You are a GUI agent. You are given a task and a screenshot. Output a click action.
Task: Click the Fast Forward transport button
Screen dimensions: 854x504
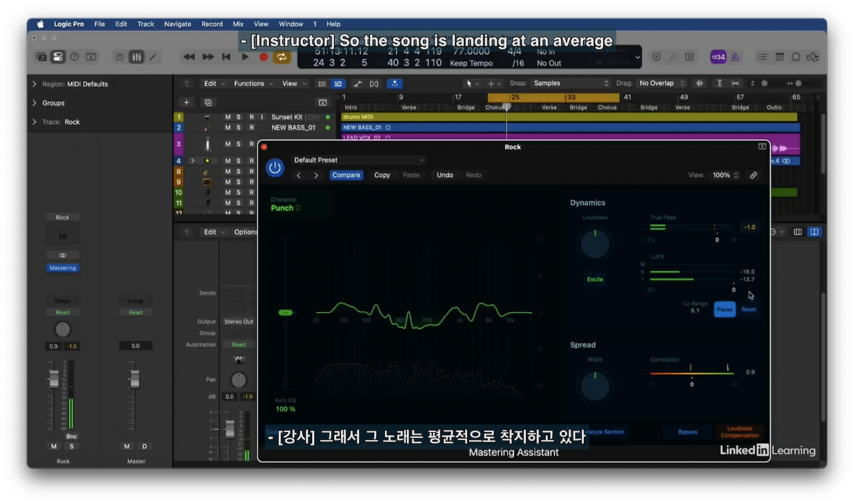coord(208,57)
